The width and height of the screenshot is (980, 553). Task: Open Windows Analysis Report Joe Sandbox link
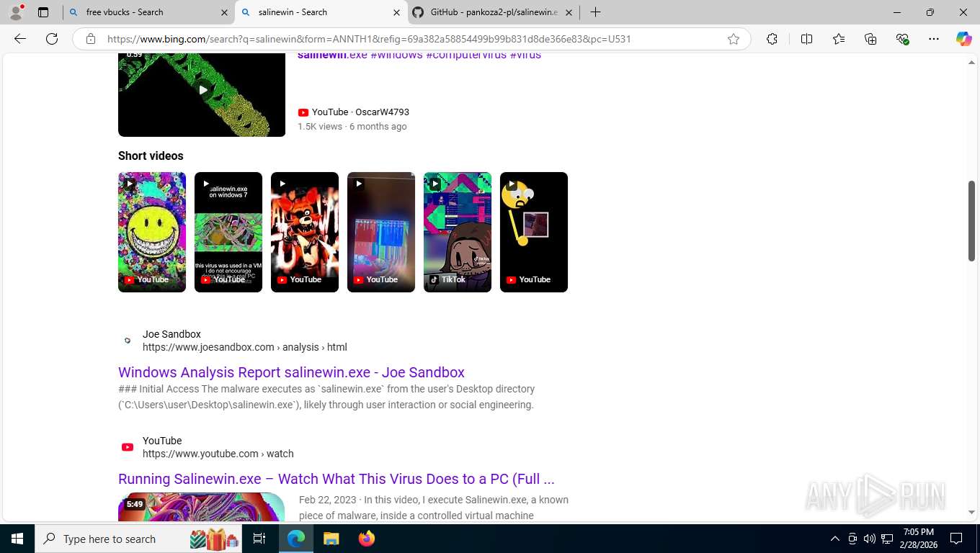[x=291, y=372]
